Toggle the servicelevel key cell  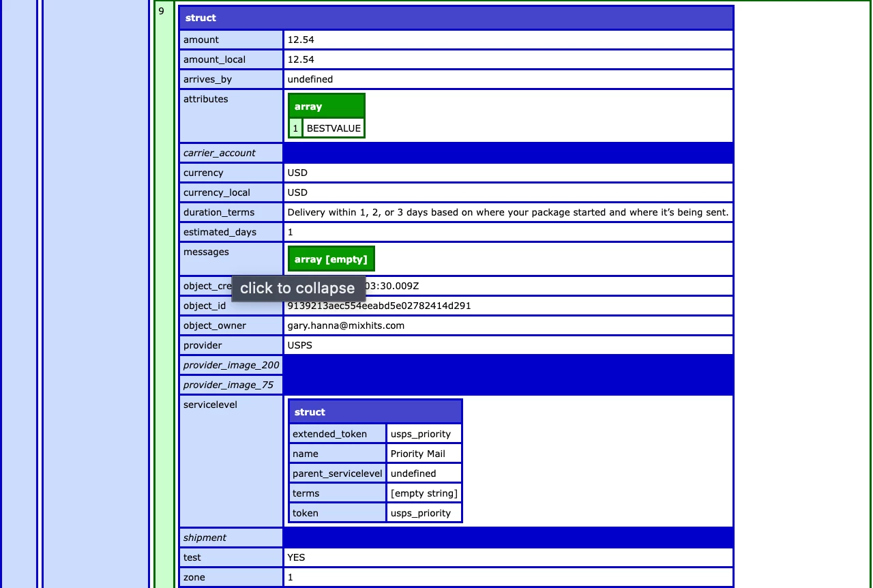[231, 461]
